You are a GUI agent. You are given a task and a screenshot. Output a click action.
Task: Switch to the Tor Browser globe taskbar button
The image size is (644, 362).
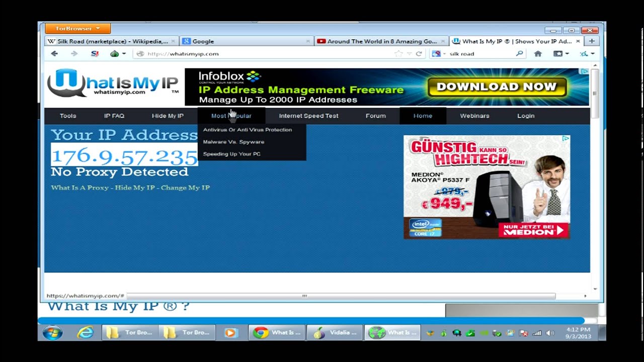point(393,332)
